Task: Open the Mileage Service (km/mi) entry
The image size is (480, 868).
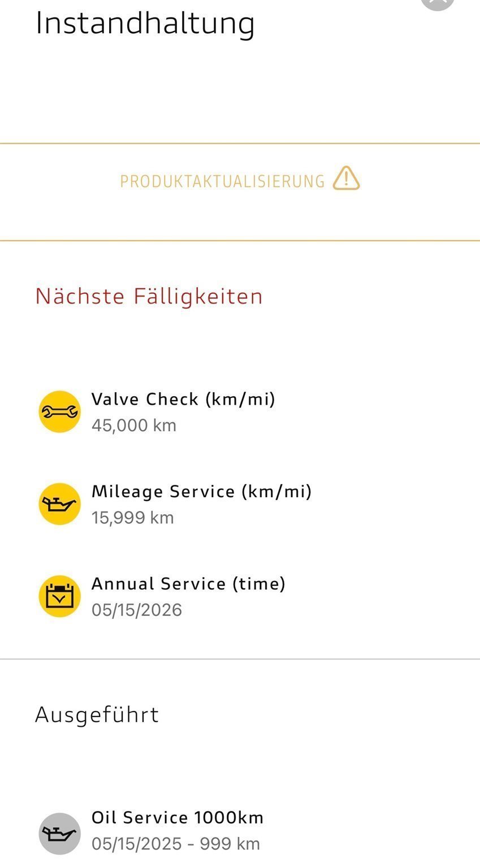Action: coord(201,491)
